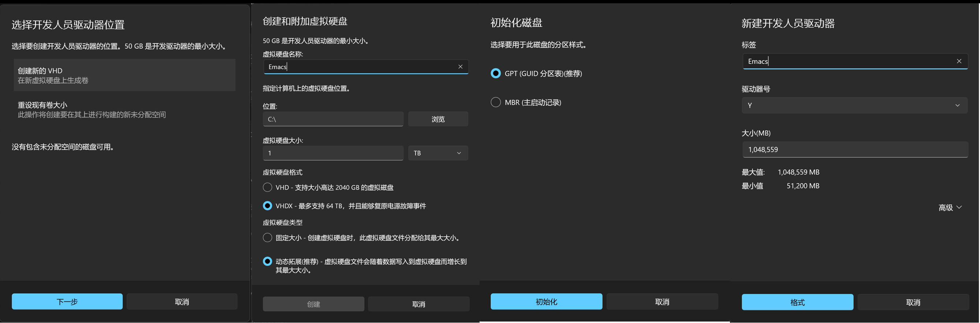This screenshot has height=323, width=980.
Task: Click the 位置 C:\ path field
Action: (x=333, y=119)
